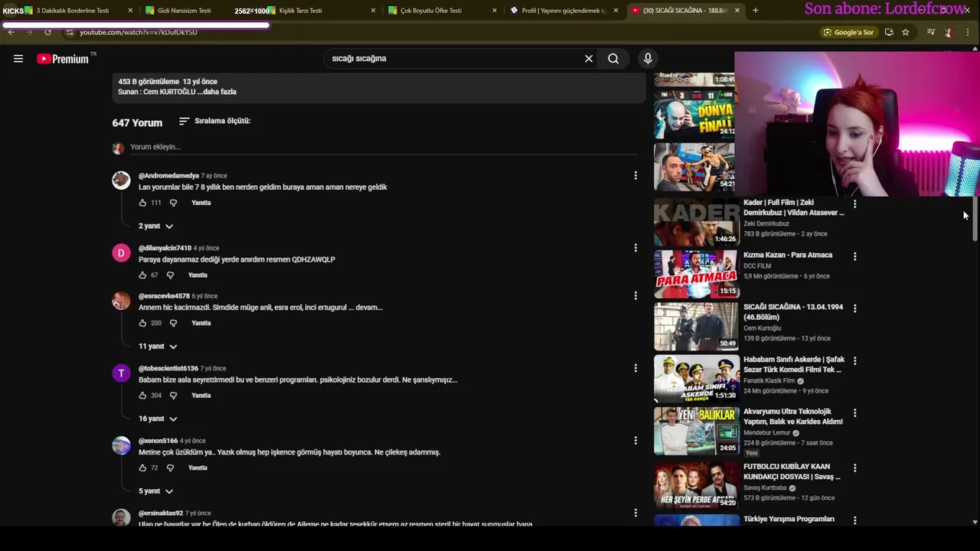Expand 2 yanıt replies under @Andromedamedya
The height and width of the screenshot is (551, 980).
tap(155, 227)
